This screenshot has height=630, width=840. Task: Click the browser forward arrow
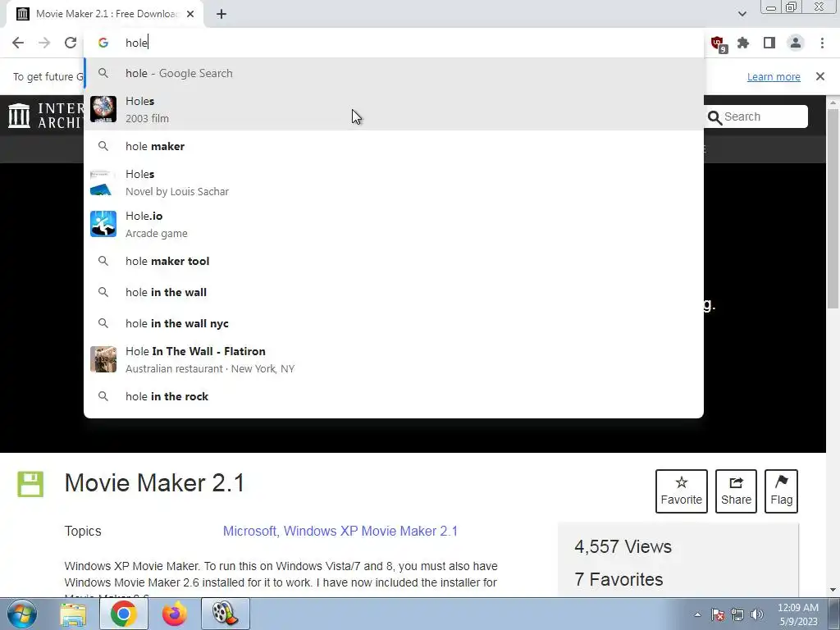[x=44, y=43]
